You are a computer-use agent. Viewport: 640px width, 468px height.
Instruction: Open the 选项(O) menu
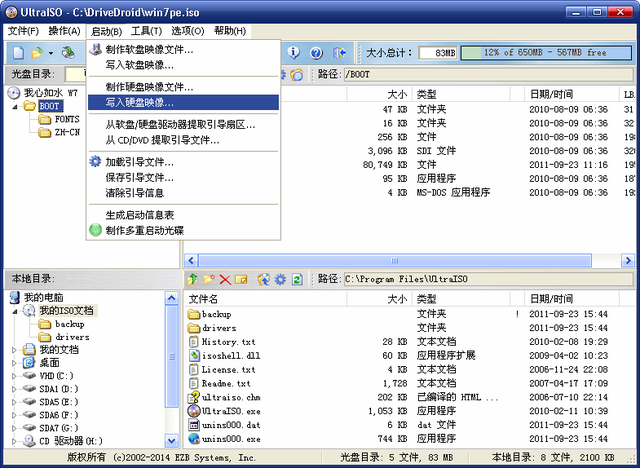(188, 31)
